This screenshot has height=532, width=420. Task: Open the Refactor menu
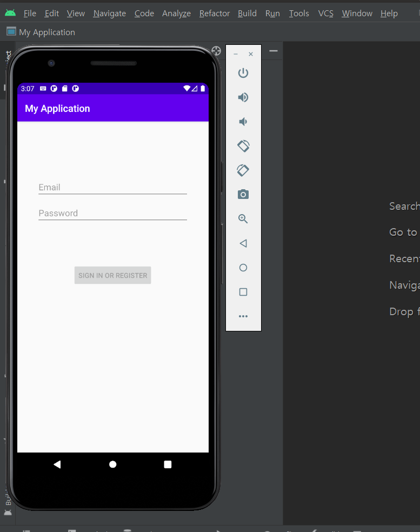coord(215,13)
